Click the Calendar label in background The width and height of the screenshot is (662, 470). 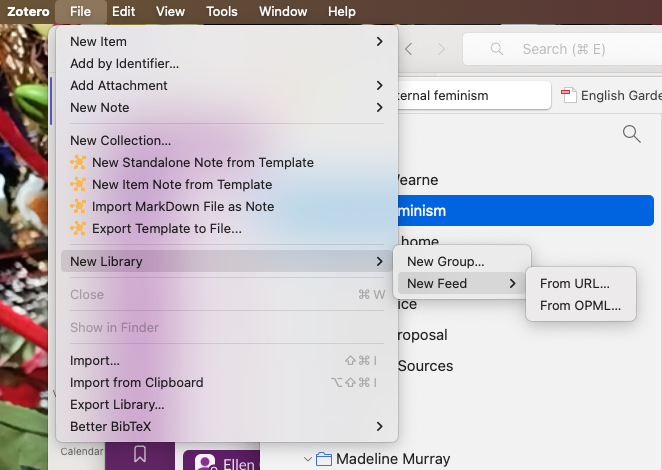pyautogui.click(x=81, y=451)
